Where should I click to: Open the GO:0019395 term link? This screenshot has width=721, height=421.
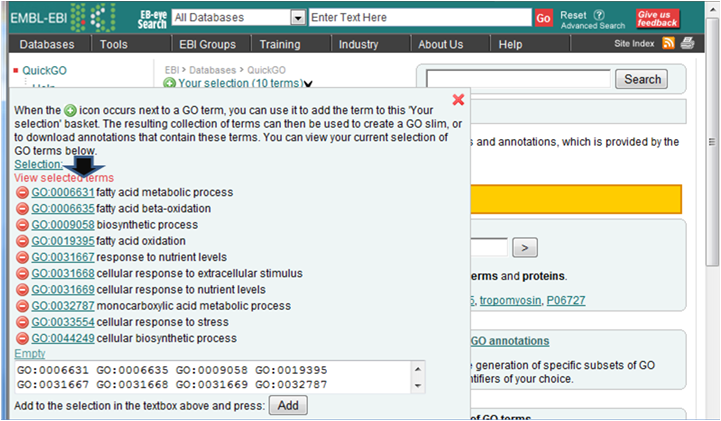click(63, 241)
